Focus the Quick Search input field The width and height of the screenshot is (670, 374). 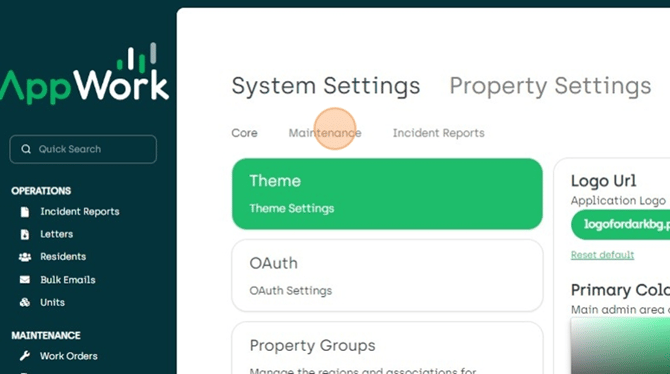[83, 149]
